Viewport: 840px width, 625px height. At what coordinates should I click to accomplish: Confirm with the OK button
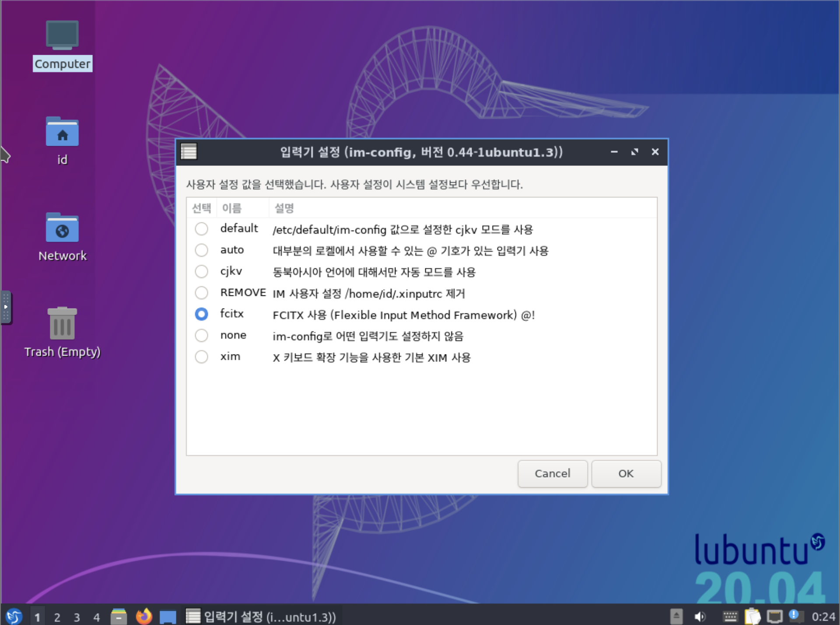pyautogui.click(x=626, y=474)
